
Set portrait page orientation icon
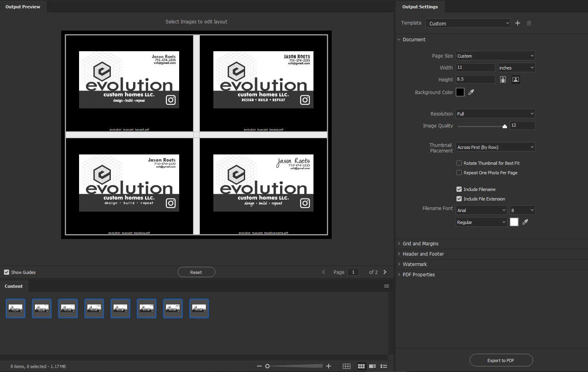coord(503,79)
